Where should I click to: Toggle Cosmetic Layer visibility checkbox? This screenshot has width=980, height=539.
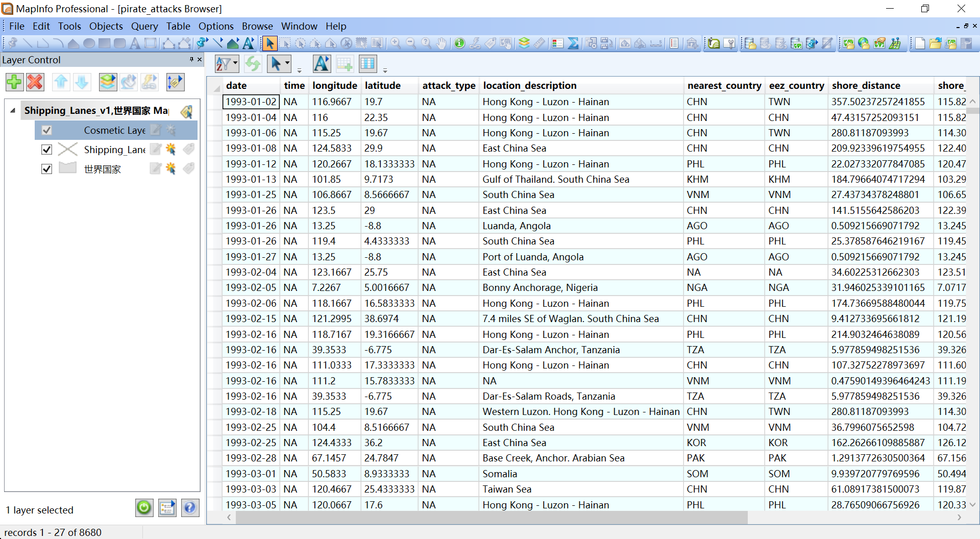click(x=46, y=130)
